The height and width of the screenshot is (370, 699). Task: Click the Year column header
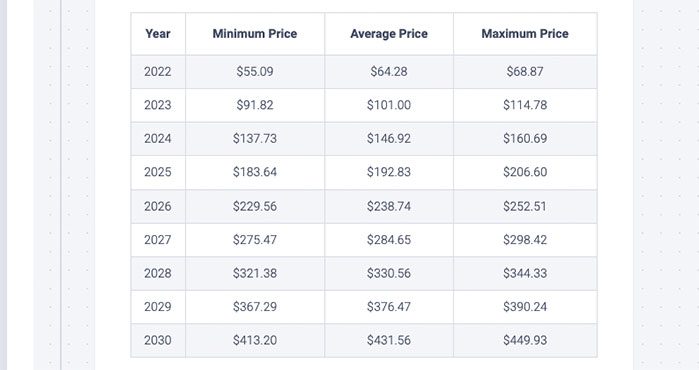click(158, 34)
